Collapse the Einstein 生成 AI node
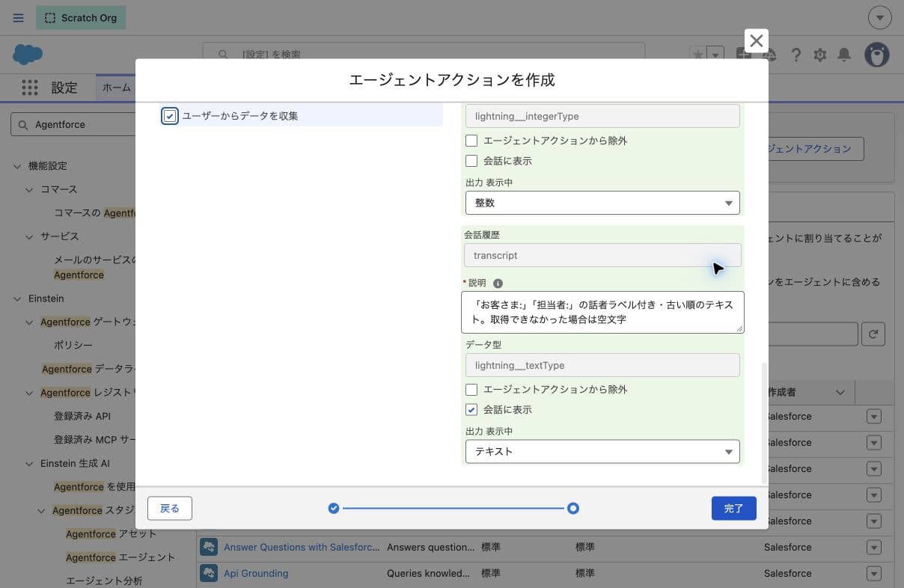 29,464
